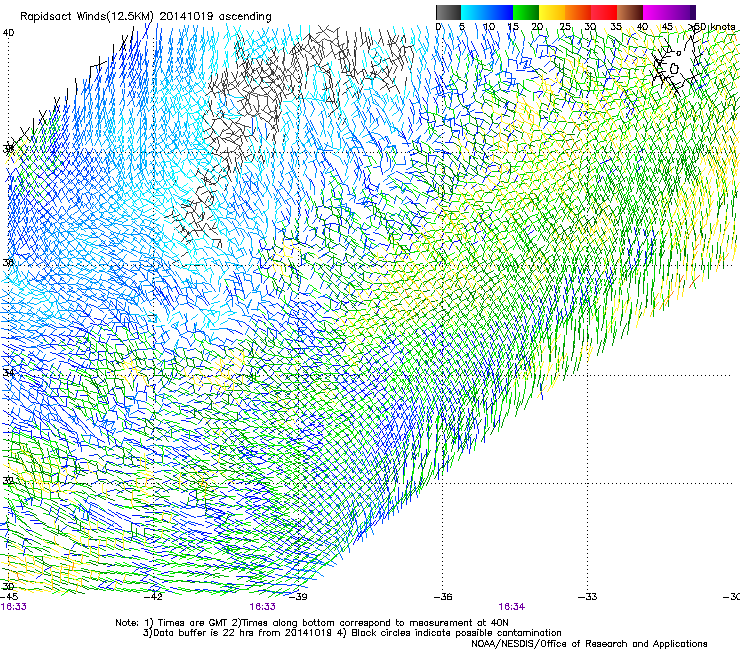
Task: Click the dark purple 45-50 knots legend swatch
Action: (x=682, y=12)
